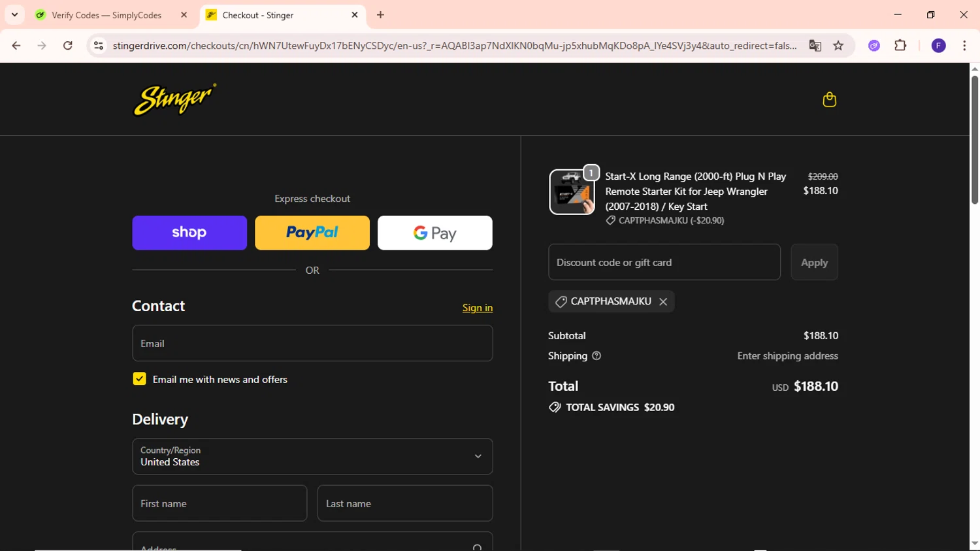The height and width of the screenshot is (551, 980).
Task: Reload the checkout page
Action: point(68,46)
